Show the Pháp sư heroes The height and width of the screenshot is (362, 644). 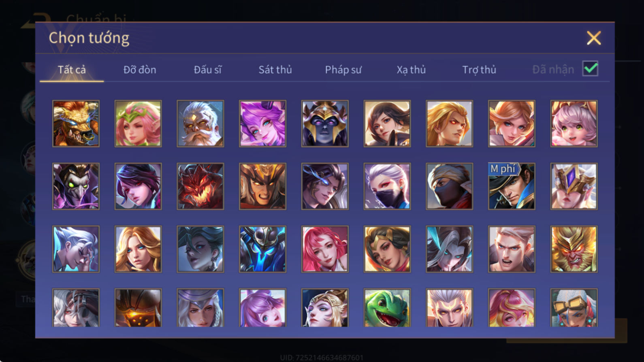343,70
